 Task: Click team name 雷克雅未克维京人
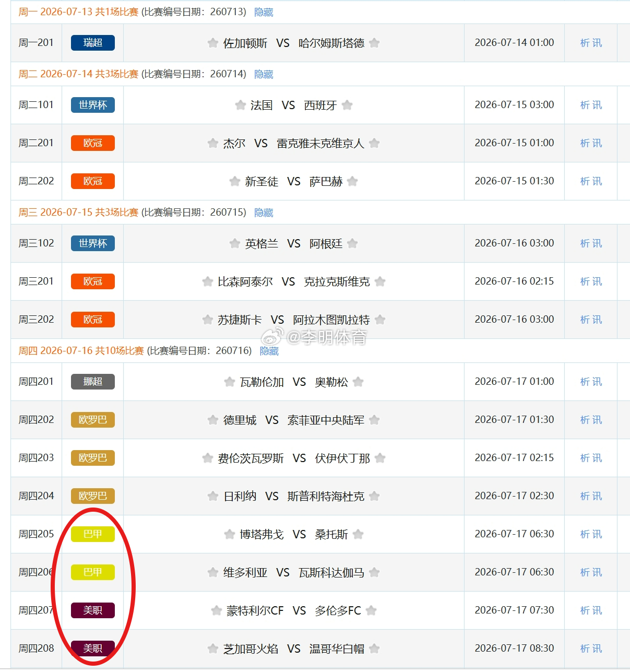[x=320, y=143]
